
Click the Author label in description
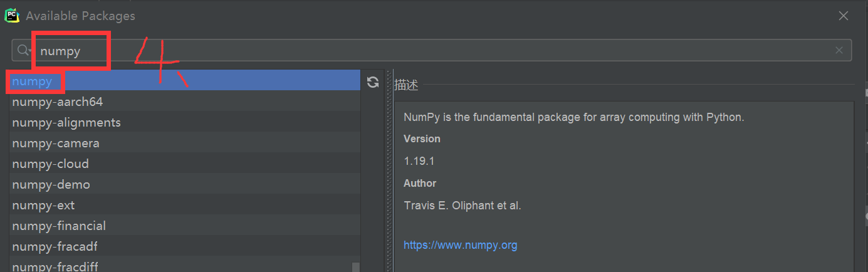tap(420, 183)
